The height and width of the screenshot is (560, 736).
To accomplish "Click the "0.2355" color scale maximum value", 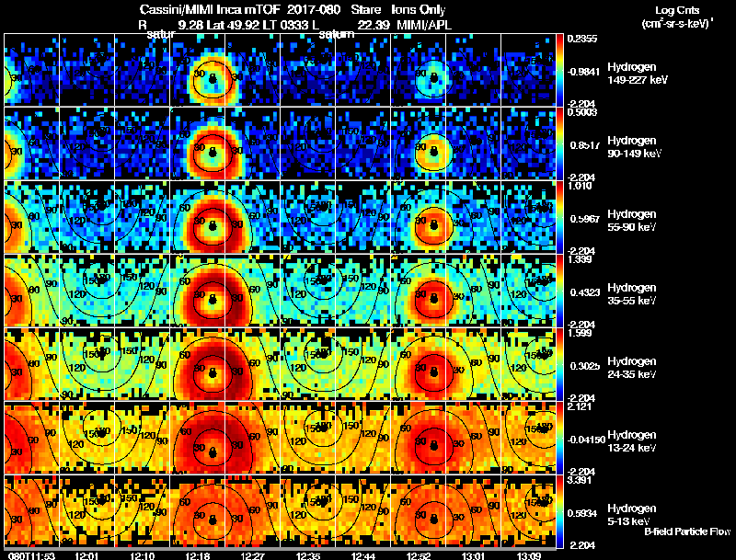I will pos(582,39).
